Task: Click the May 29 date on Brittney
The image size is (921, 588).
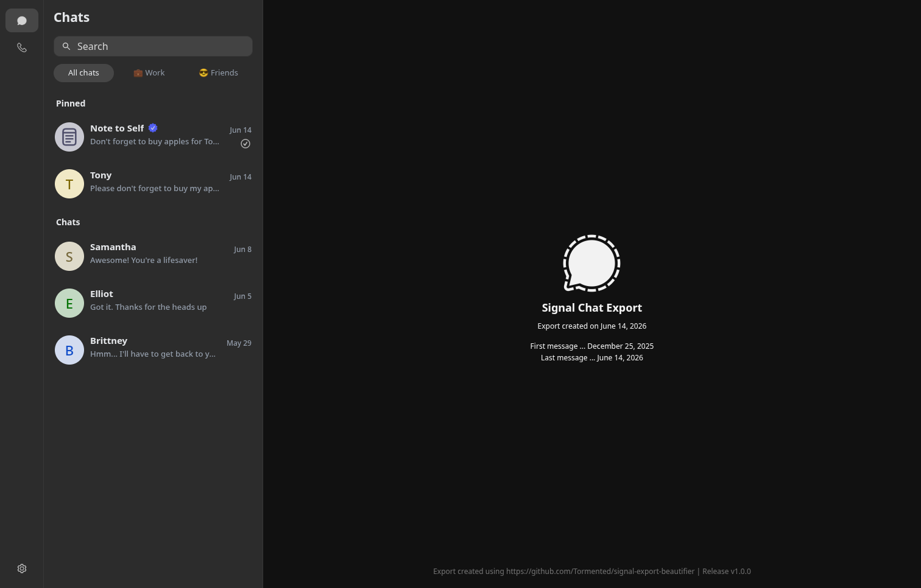Action: (x=239, y=343)
